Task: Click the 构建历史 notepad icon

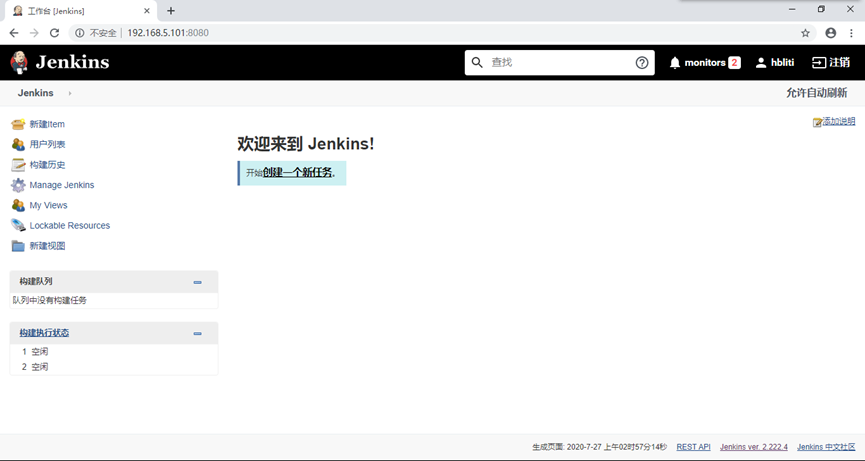Action: [18, 165]
